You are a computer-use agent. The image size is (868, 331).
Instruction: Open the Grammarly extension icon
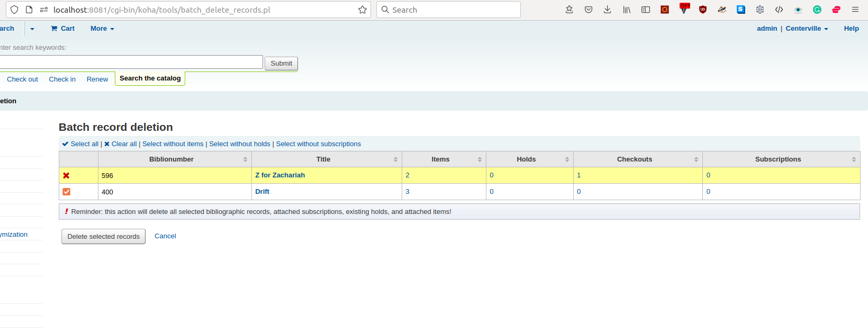point(817,10)
